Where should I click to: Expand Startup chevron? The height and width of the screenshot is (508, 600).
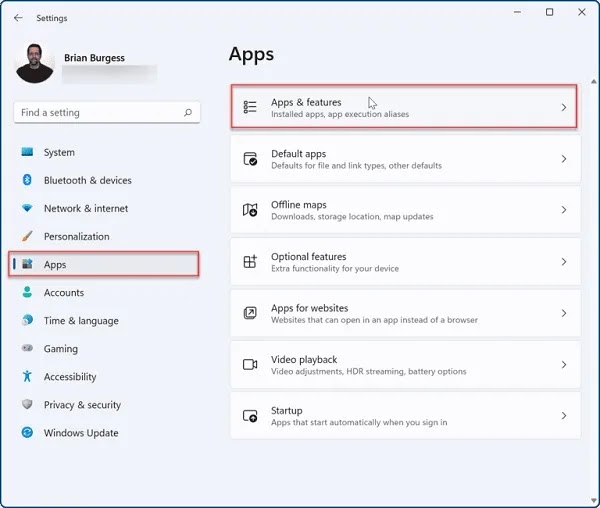[x=564, y=416]
